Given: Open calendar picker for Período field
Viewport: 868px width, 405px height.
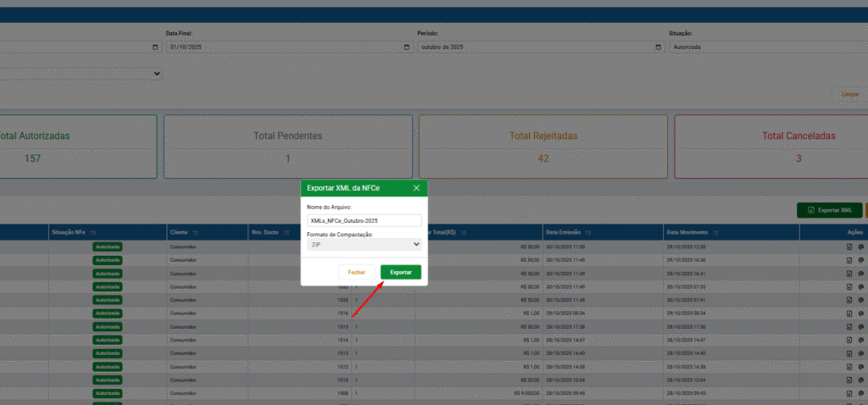Looking at the screenshot, I should point(658,47).
